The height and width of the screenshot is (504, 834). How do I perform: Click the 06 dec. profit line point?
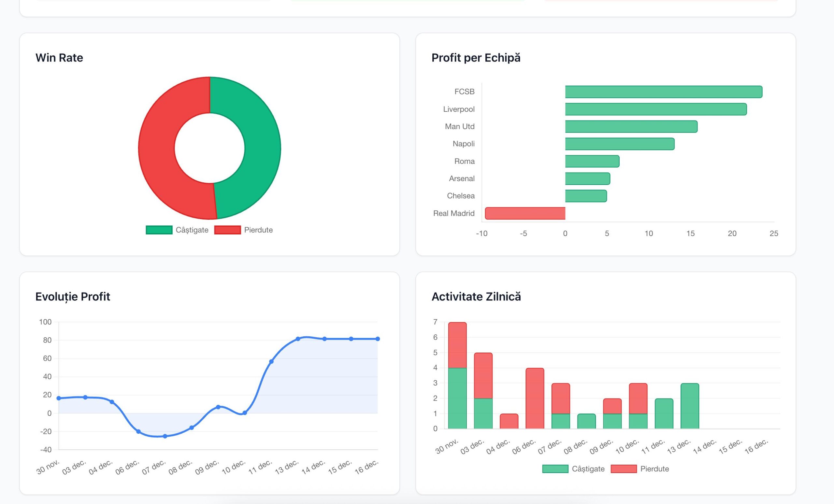(x=138, y=432)
